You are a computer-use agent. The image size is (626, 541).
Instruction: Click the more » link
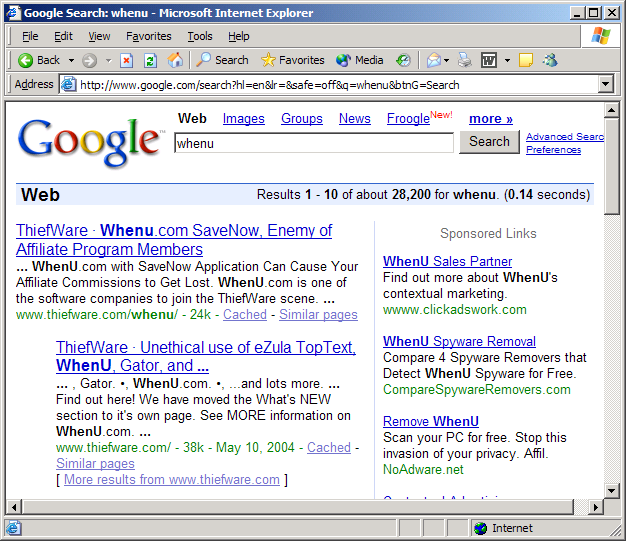coord(491,119)
